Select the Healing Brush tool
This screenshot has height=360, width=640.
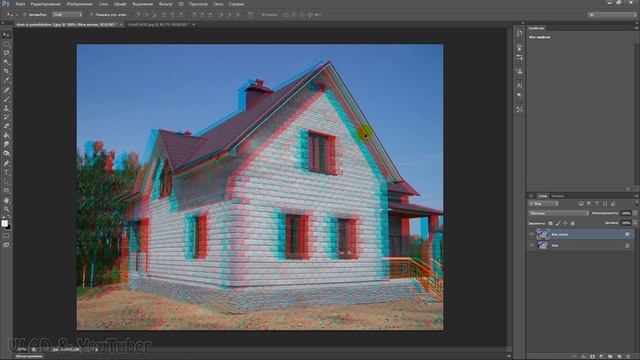(x=6, y=90)
